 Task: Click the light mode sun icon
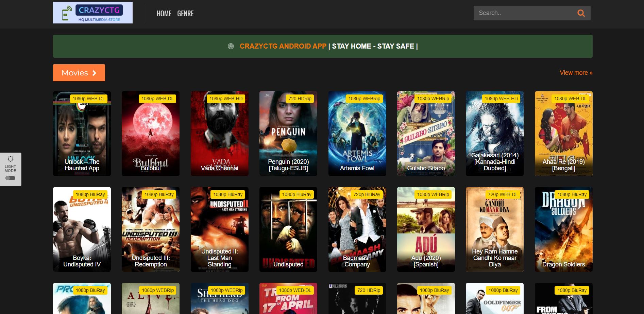tap(11, 159)
